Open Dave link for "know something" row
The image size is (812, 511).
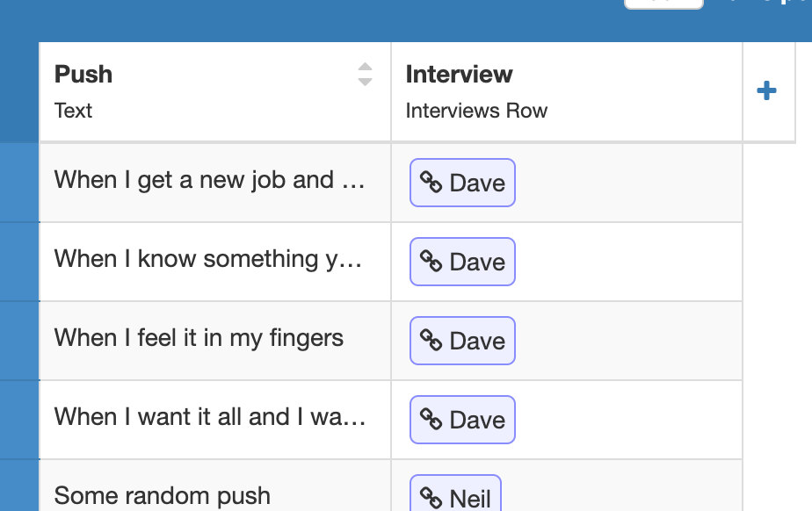point(477,262)
